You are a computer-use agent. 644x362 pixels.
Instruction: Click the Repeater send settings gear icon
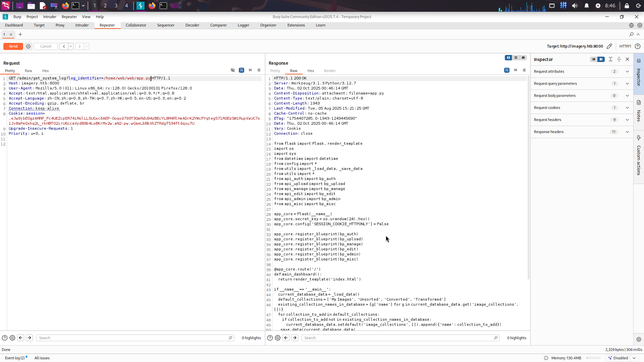pyautogui.click(x=28, y=47)
